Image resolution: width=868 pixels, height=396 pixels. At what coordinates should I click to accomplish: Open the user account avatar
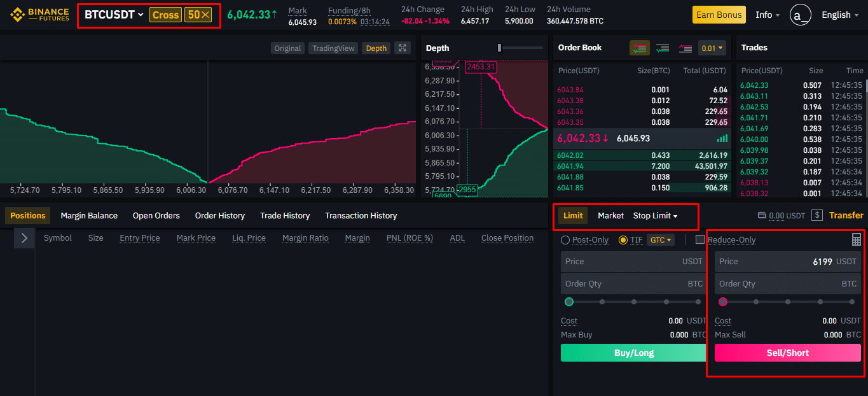[800, 15]
